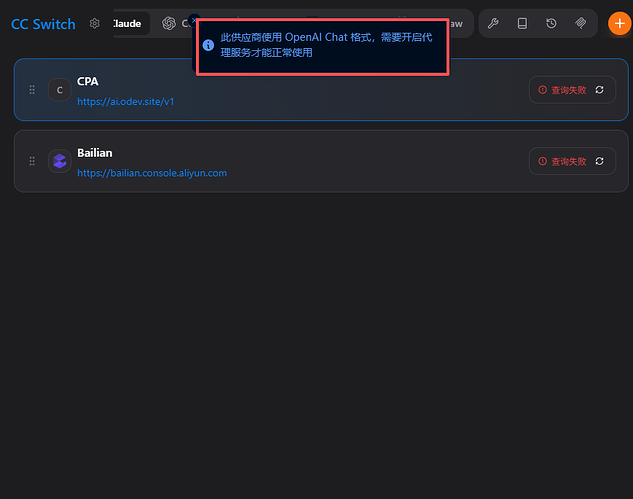Open the https://bailian.console.aliyun.com link
The width and height of the screenshot is (633, 499).
(x=152, y=173)
